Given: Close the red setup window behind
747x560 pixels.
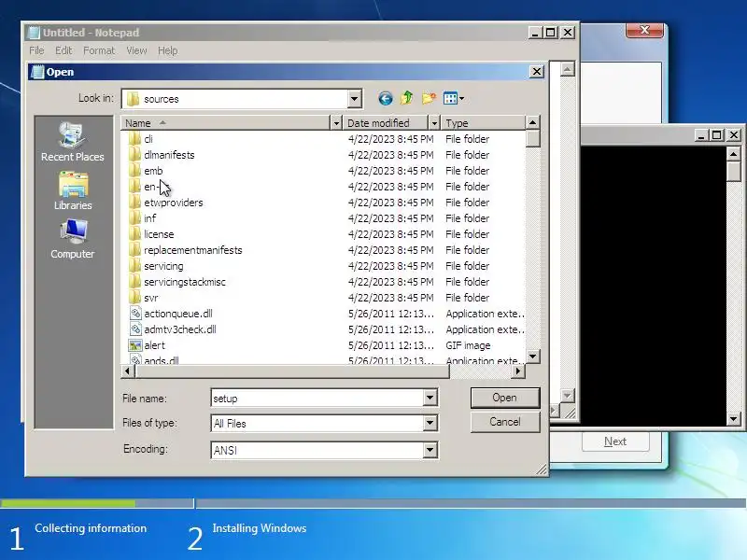Looking at the screenshot, I should [644, 30].
